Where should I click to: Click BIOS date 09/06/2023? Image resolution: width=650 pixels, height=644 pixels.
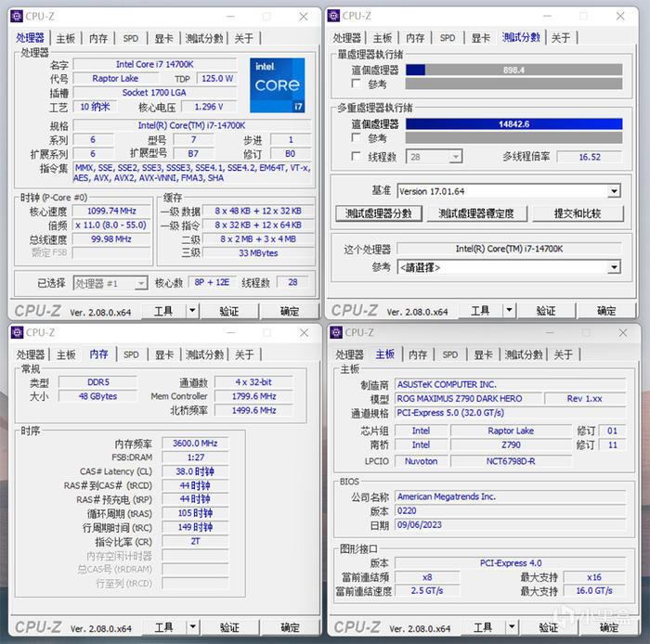[x=511, y=524]
